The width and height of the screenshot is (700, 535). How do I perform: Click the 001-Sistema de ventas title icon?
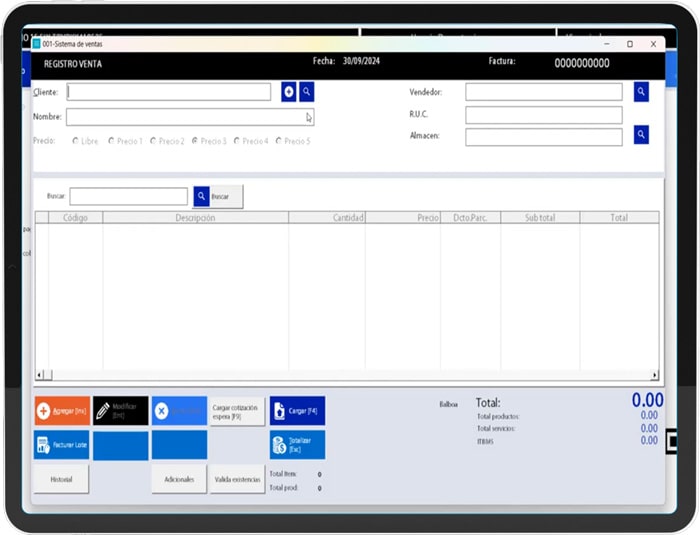pyautogui.click(x=37, y=44)
